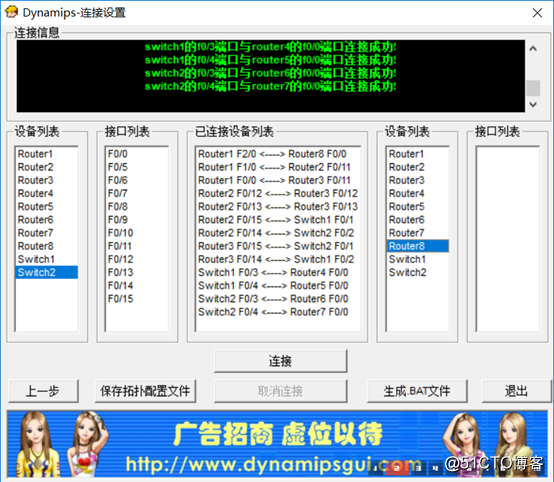The image size is (554, 482).
Task: Open the dynamipsgui.com advertisement banner
Action: (x=277, y=444)
